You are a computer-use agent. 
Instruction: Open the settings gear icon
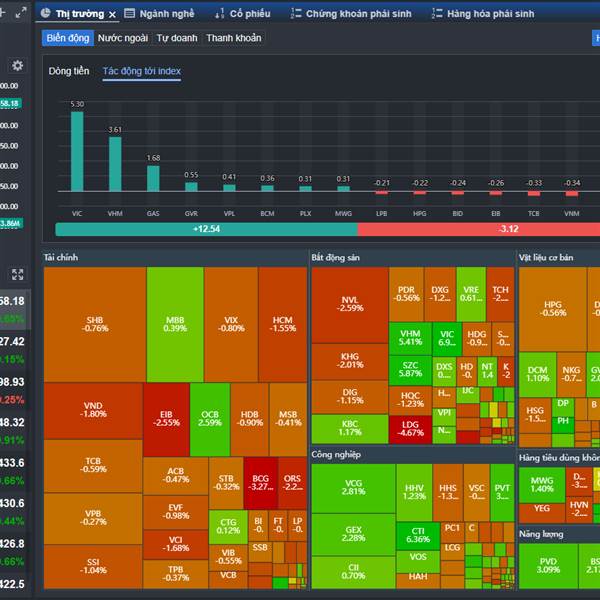(x=17, y=65)
